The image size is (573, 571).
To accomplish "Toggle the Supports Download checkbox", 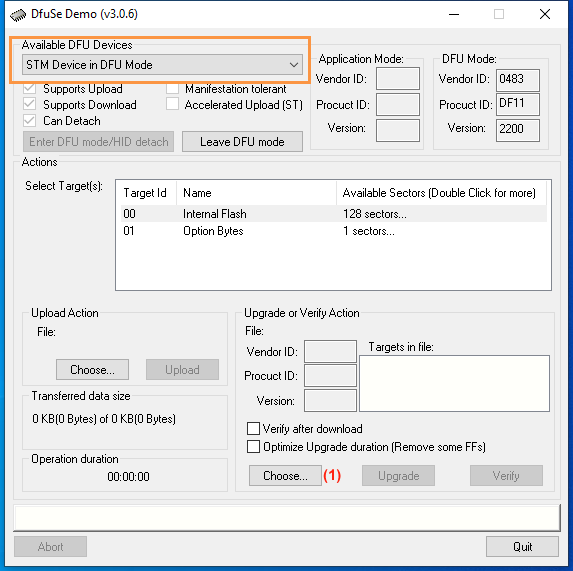I will [30, 104].
